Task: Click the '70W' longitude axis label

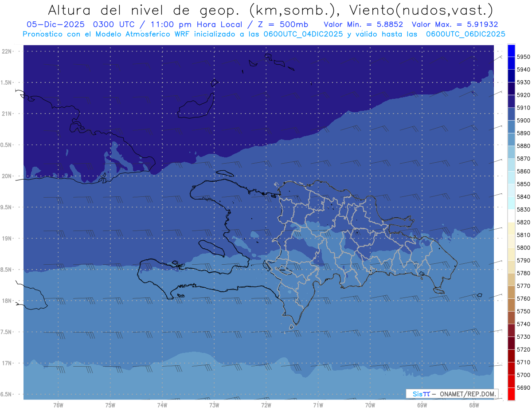Action: coord(370,405)
